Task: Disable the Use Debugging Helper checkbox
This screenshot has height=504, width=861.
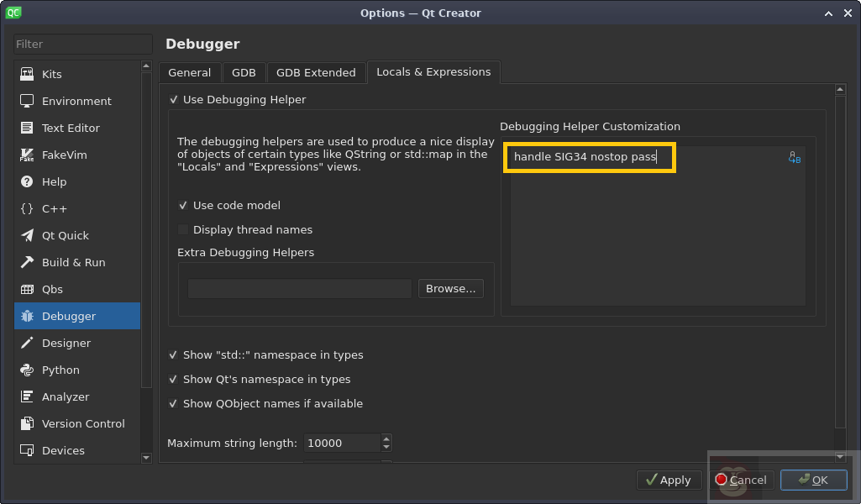Action: [x=174, y=99]
